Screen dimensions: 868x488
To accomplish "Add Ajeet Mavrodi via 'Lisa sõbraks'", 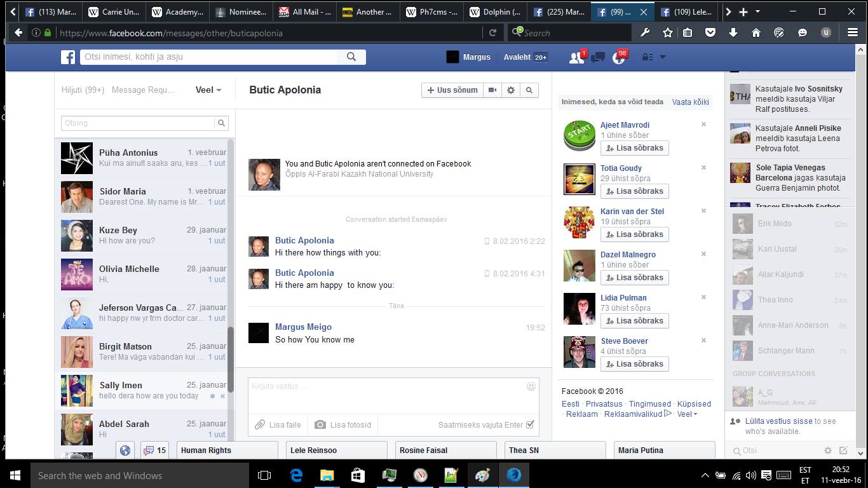I will pyautogui.click(x=634, y=148).
